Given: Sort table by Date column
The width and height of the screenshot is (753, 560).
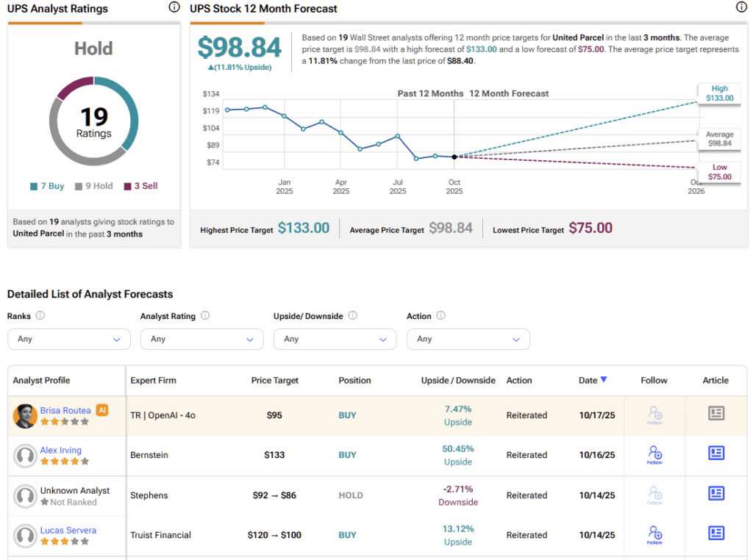Looking at the screenshot, I should [x=592, y=380].
